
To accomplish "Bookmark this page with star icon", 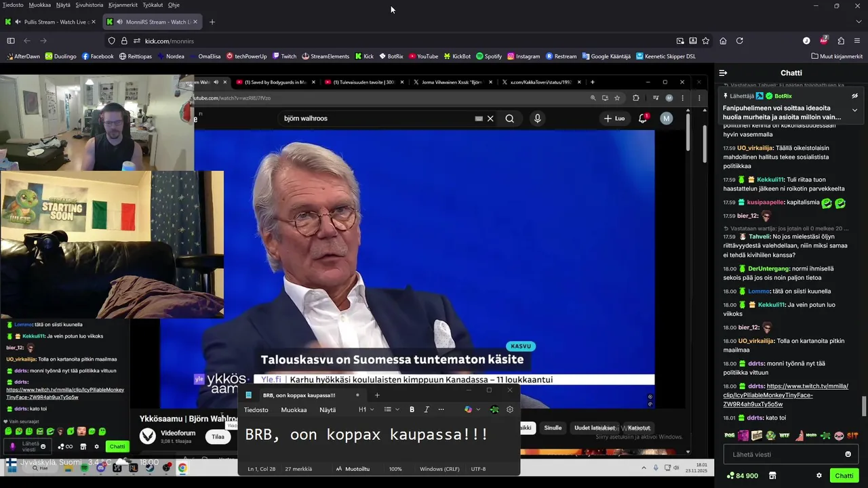I will click(705, 41).
